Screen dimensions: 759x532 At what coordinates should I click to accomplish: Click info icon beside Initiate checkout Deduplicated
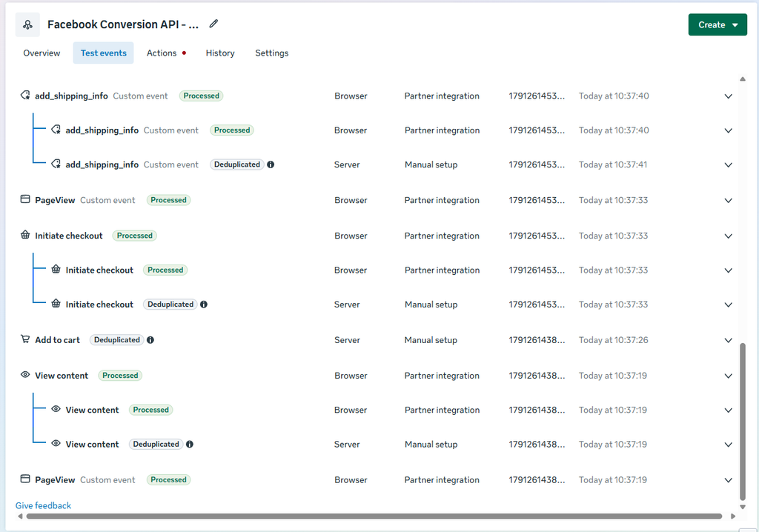click(x=204, y=305)
